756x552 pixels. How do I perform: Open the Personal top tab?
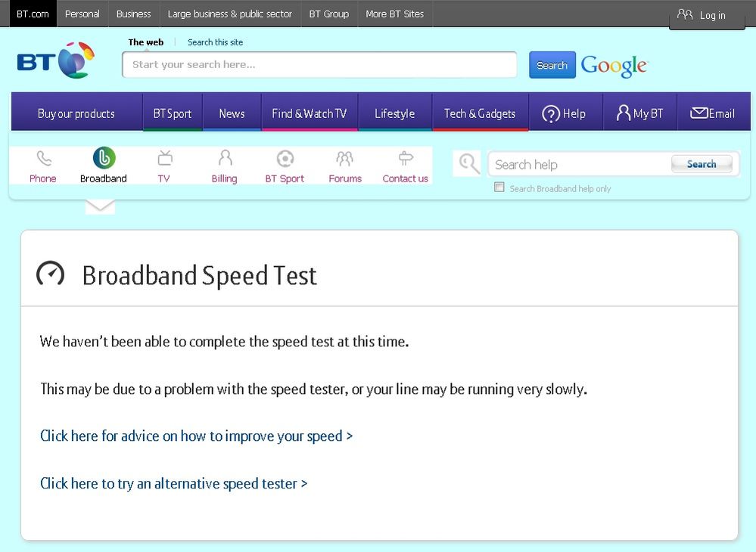point(82,14)
